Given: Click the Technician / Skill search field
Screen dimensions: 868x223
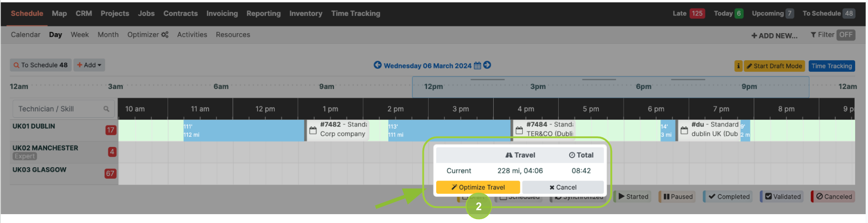Looking at the screenshot, I should click(x=63, y=109).
